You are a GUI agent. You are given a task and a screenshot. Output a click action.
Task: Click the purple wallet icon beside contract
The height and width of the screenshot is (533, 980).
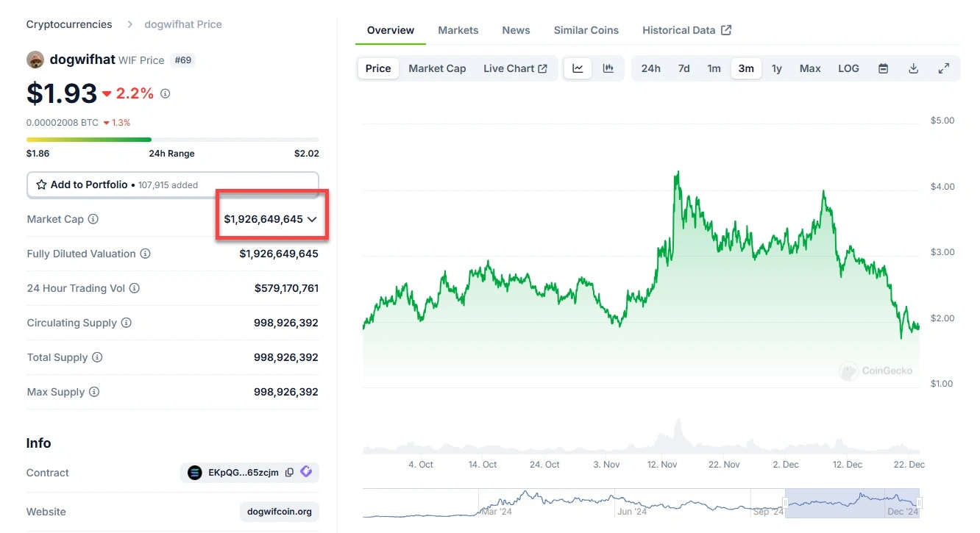306,472
